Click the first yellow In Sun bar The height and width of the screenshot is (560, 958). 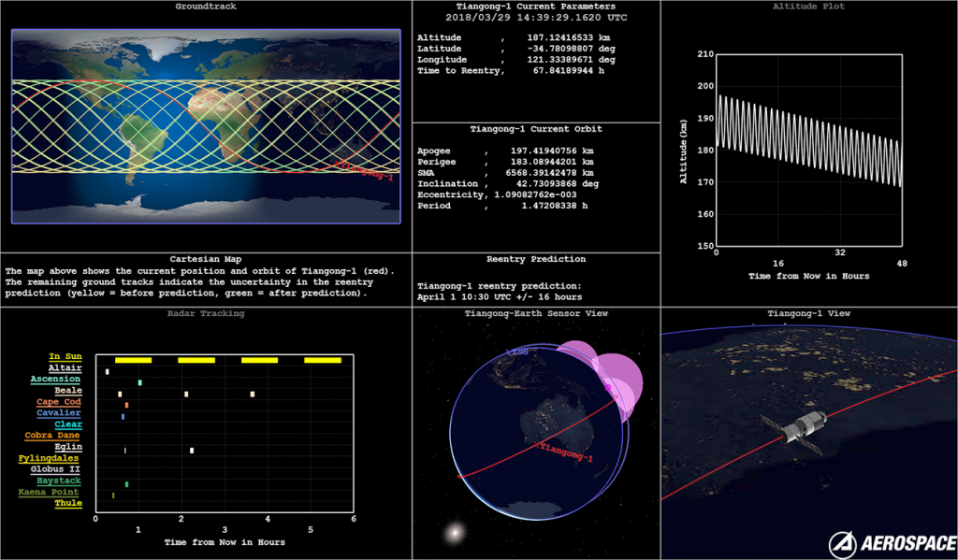click(133, 359)
